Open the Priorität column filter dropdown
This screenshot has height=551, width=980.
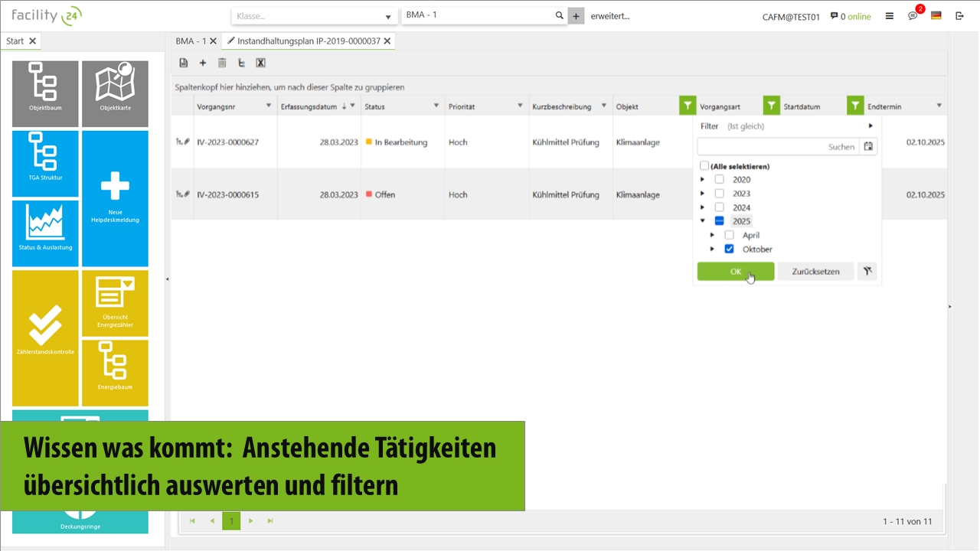click(520, 106)
